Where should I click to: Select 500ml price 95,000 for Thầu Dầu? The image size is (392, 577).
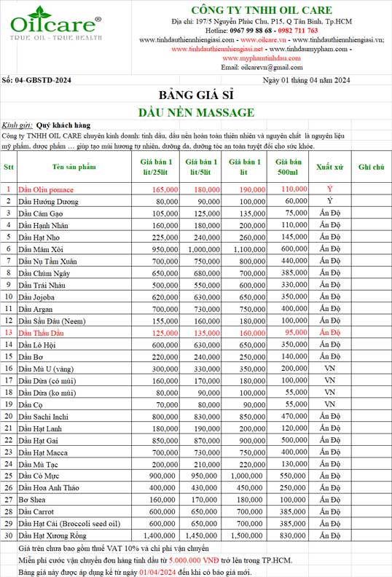point(296,332)
